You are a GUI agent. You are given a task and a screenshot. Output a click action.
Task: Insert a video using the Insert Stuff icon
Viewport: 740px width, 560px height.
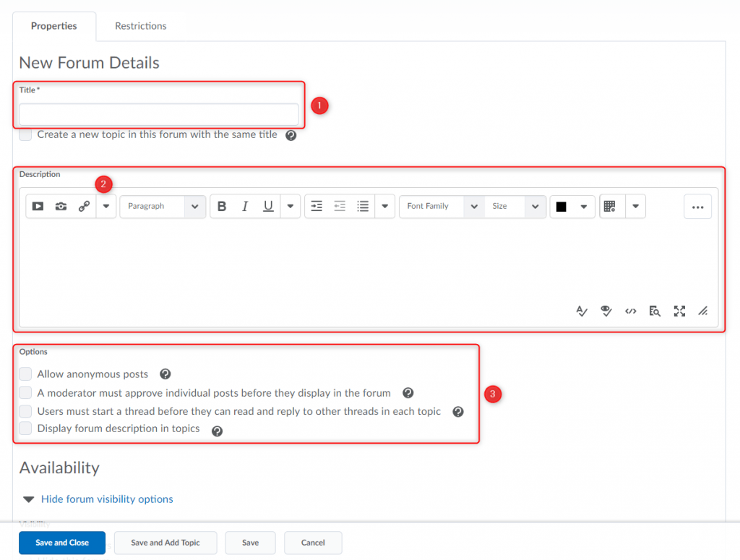38,206
